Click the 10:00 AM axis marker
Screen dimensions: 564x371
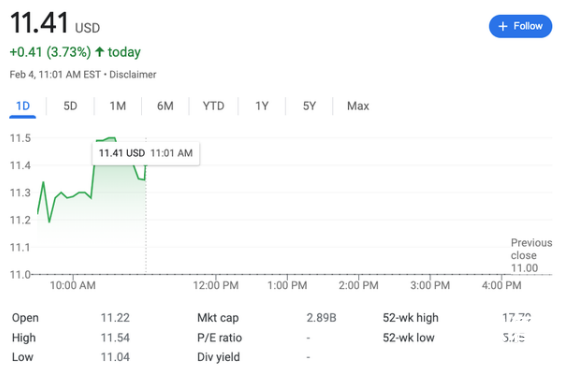click(x=73, y=285)
